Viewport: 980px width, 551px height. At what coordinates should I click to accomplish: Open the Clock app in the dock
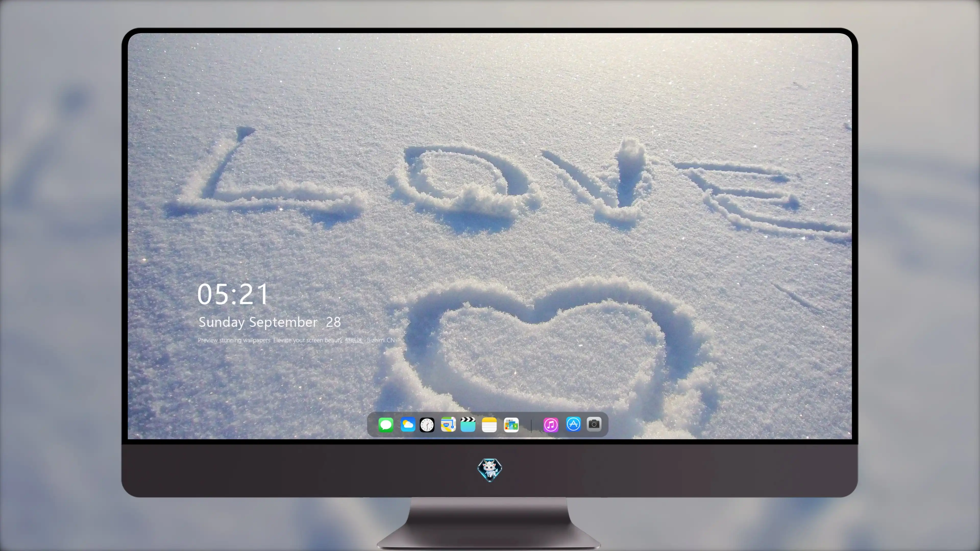coord(427,424)
